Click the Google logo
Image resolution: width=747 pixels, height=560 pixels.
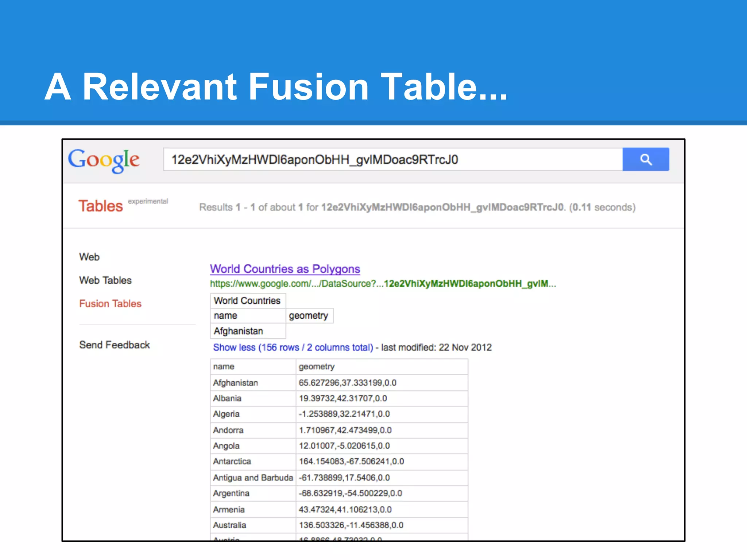(104, 160)
